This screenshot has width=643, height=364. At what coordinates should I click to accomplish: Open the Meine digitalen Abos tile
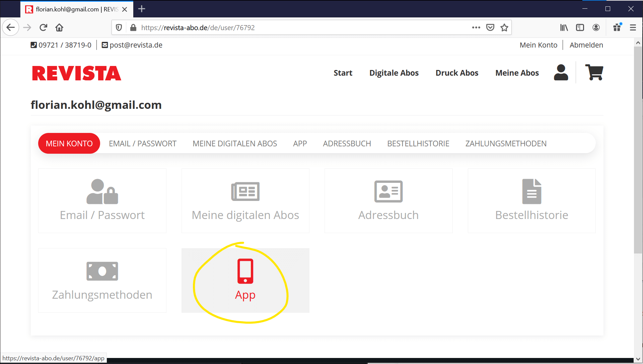coord(245,201)
